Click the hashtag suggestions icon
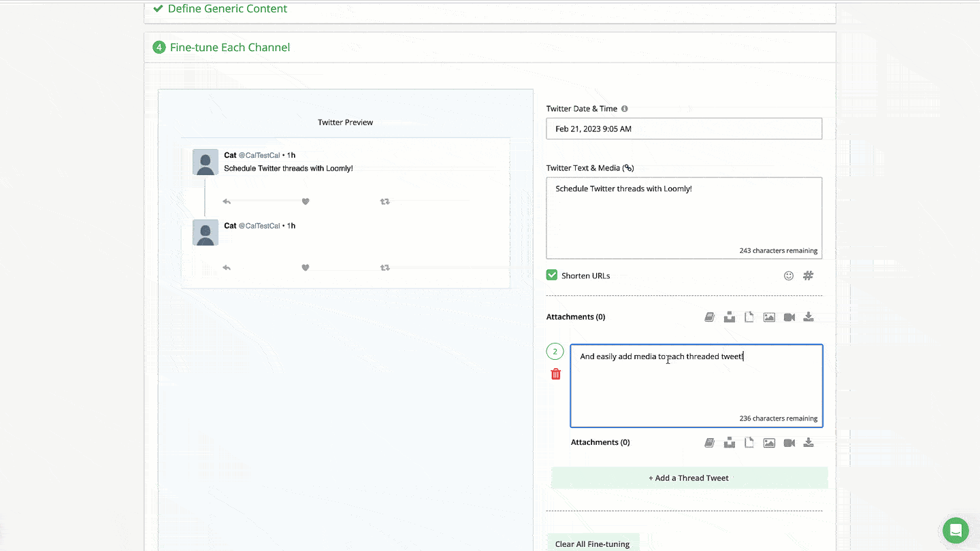 click(x=808, y=275)
